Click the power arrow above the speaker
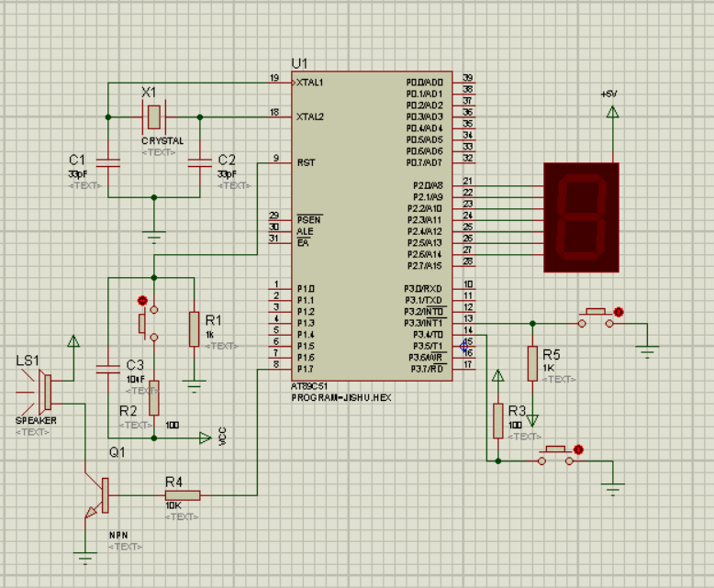 pos(73,341)
